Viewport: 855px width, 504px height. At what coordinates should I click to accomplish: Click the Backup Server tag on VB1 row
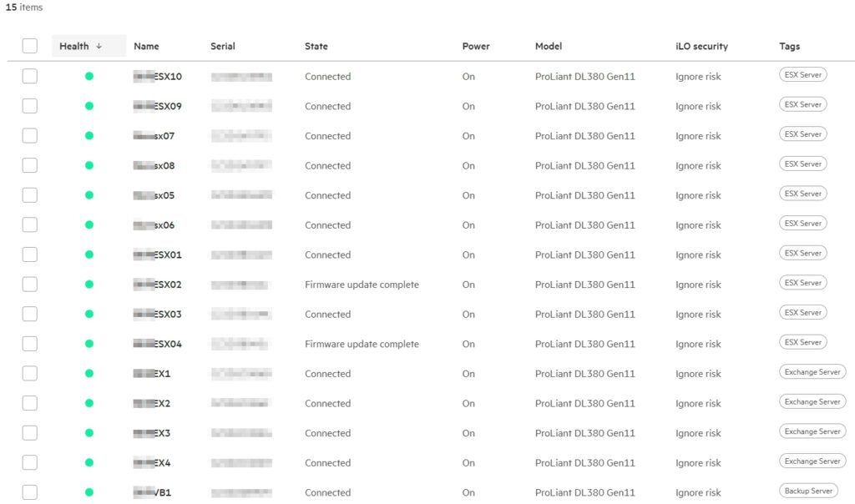click(807, 491)
